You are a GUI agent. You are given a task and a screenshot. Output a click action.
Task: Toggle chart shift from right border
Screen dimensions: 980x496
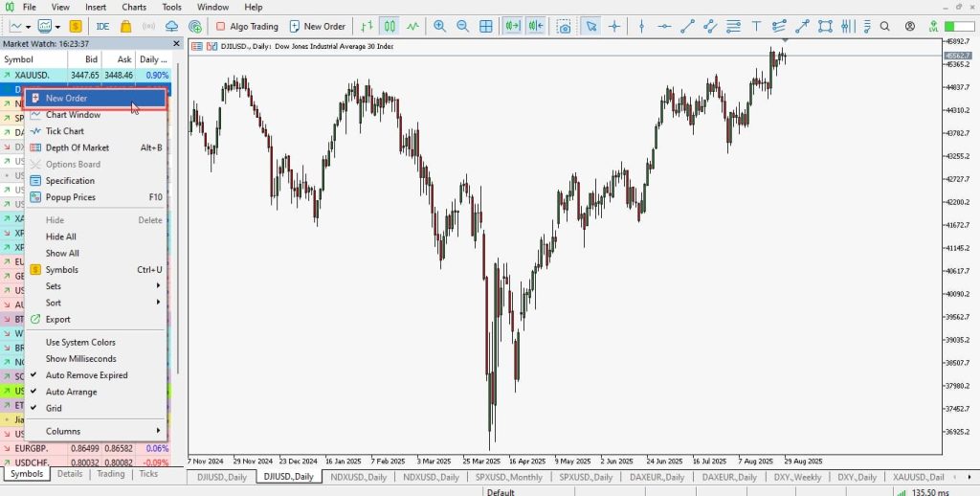click(536, 26)
